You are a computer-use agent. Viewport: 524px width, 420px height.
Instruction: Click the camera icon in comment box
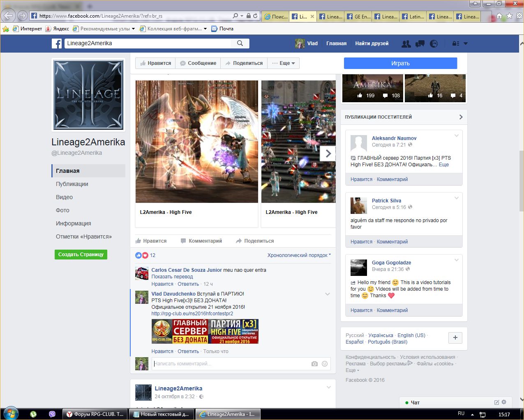[314, 364]
